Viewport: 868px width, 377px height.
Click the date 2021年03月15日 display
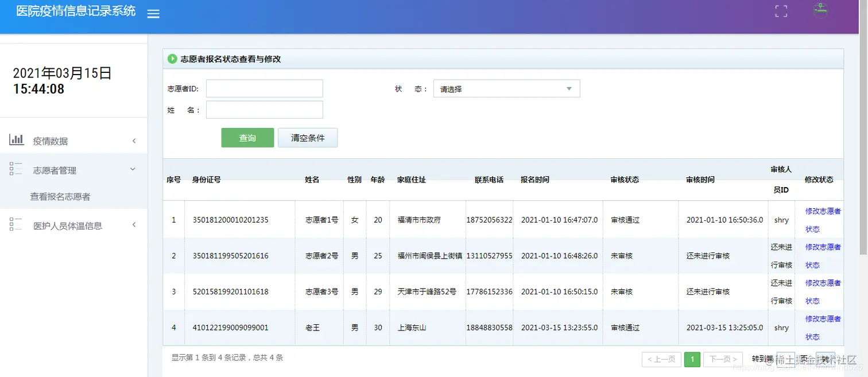click(x=62, y=73)
